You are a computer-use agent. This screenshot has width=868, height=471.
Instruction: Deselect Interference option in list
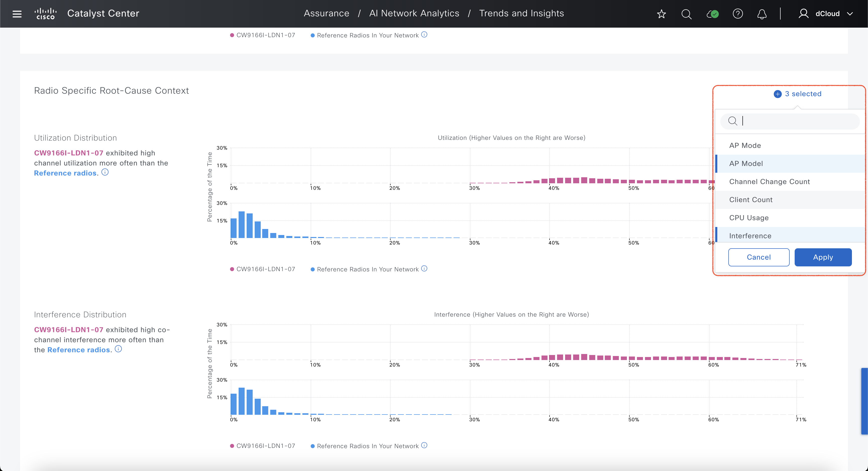click(790, 235)
